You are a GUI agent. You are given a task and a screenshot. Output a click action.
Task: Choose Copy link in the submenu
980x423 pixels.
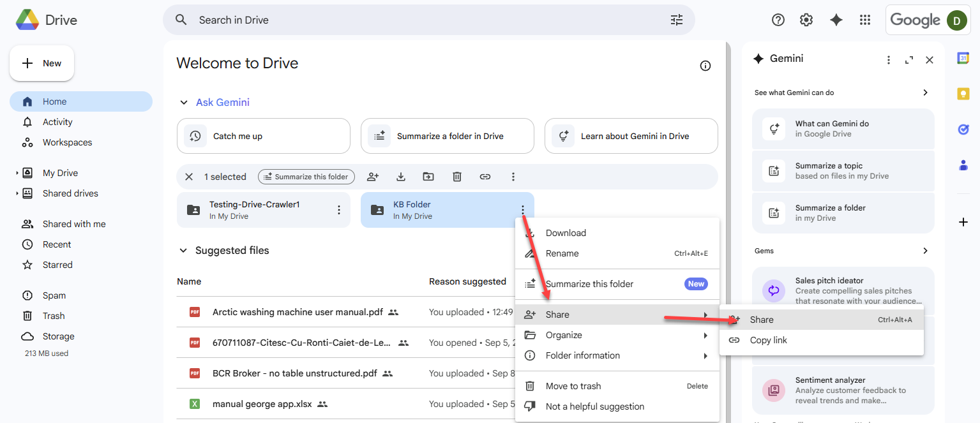pyautogui.click(x=822, y=340)
